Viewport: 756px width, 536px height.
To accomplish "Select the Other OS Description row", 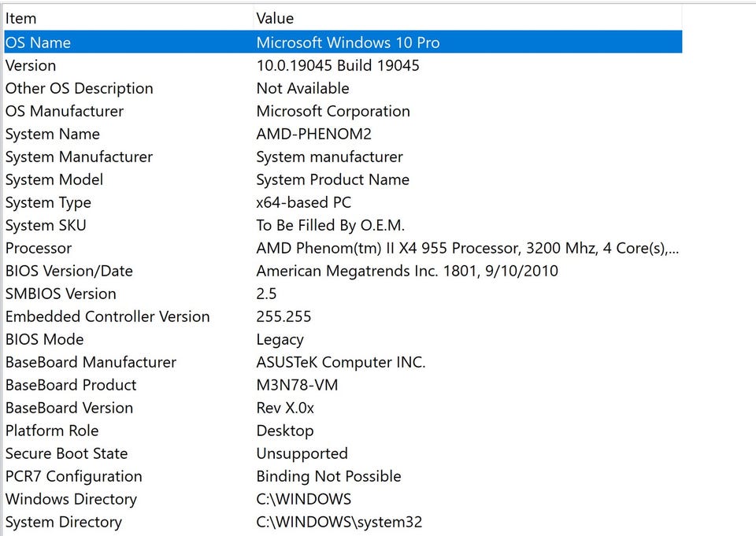I will (x=79, y=88).
